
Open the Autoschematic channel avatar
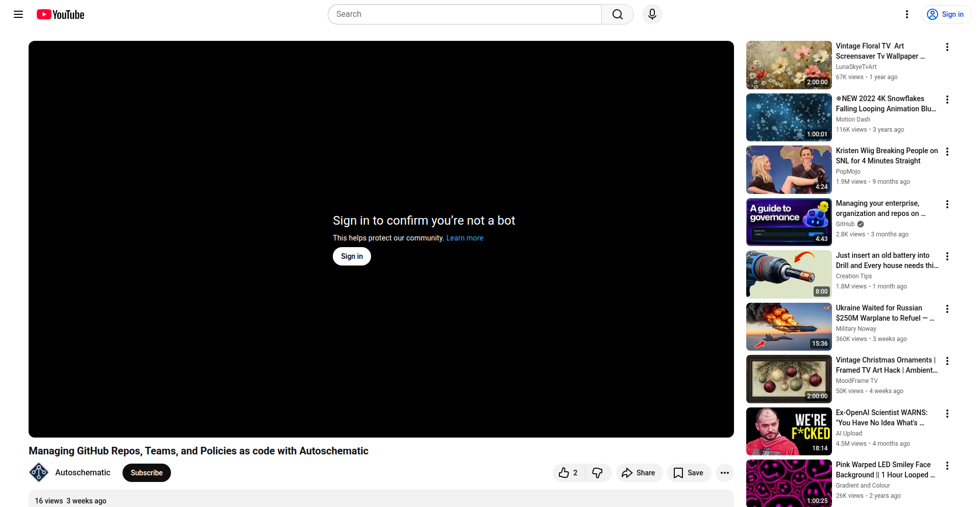tap(39, 473)
